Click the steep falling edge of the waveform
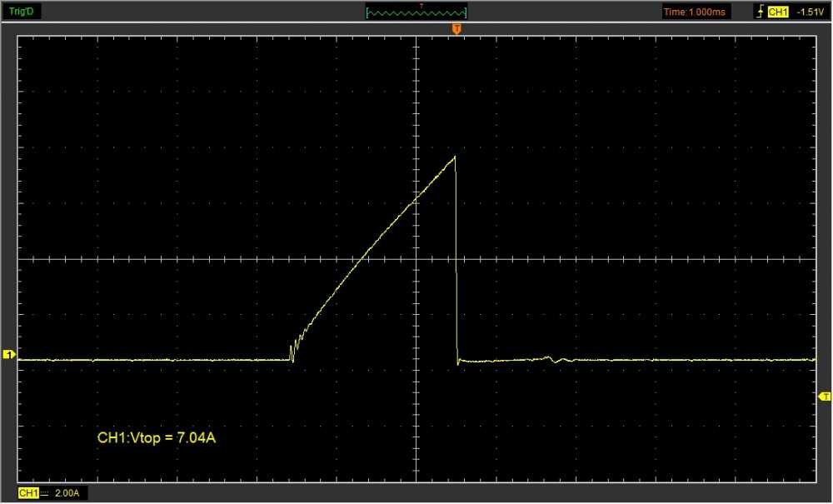Image resolution: width=833 pixels, height=504 pixels. 456,267
